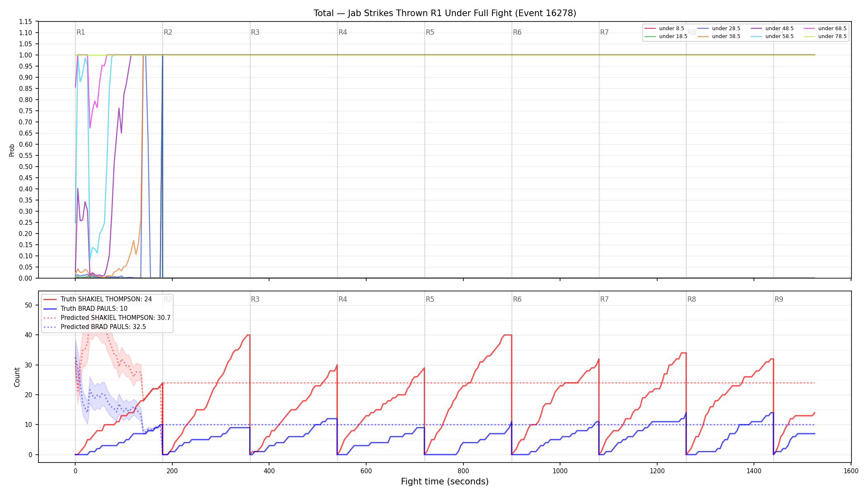Viewport: 868px width, 496px height.
Task: Click the Prob axis tick label 1.00
Action: (26, 55)
